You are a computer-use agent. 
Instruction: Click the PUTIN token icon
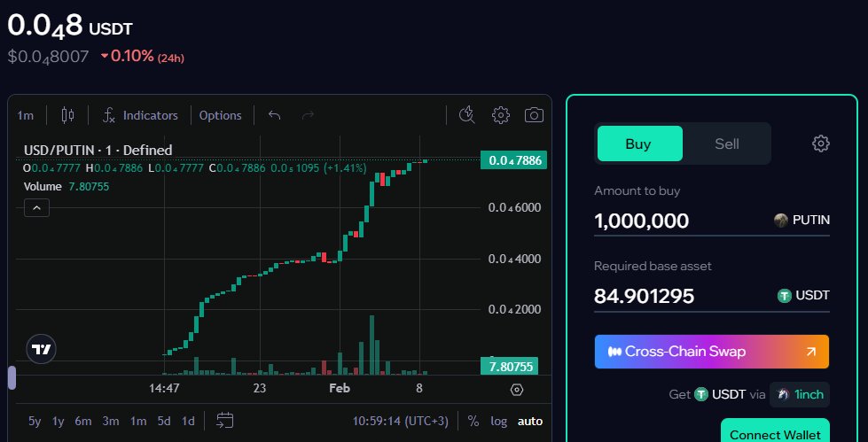tap(781, 221)
